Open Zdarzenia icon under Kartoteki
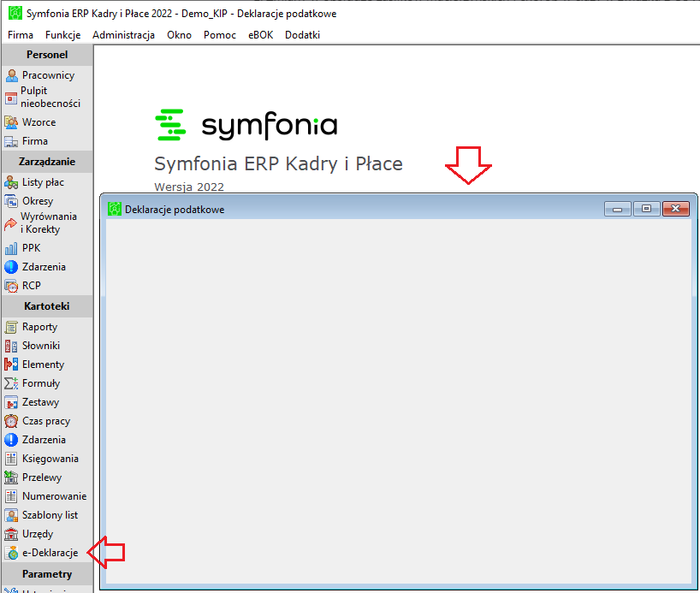 [x=11, y=440]
